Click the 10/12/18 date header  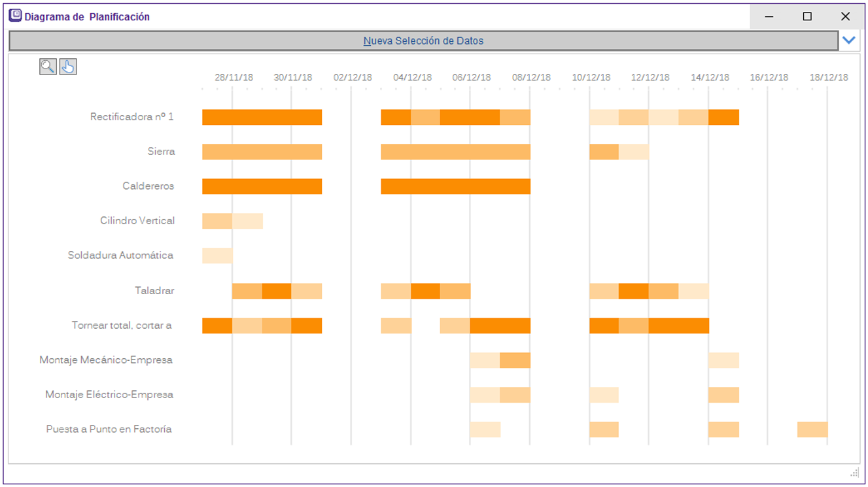(591, 77)
